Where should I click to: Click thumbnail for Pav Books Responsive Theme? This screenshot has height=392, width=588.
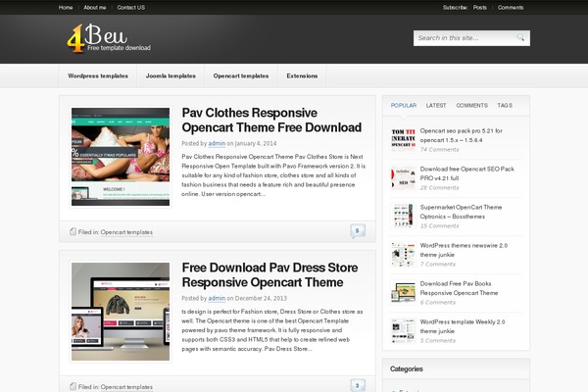(403, 292)
